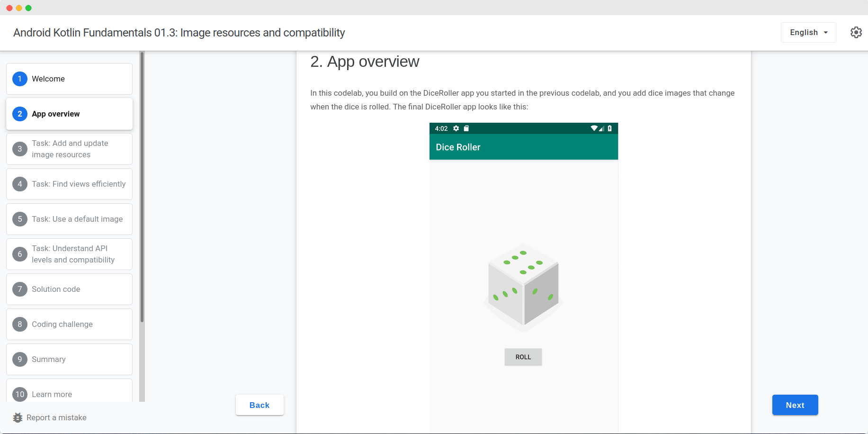Click the blue badge for step 2 App overview
Image resolution: width=868 pixels, height=434 pixels.
tap(19, 114)
